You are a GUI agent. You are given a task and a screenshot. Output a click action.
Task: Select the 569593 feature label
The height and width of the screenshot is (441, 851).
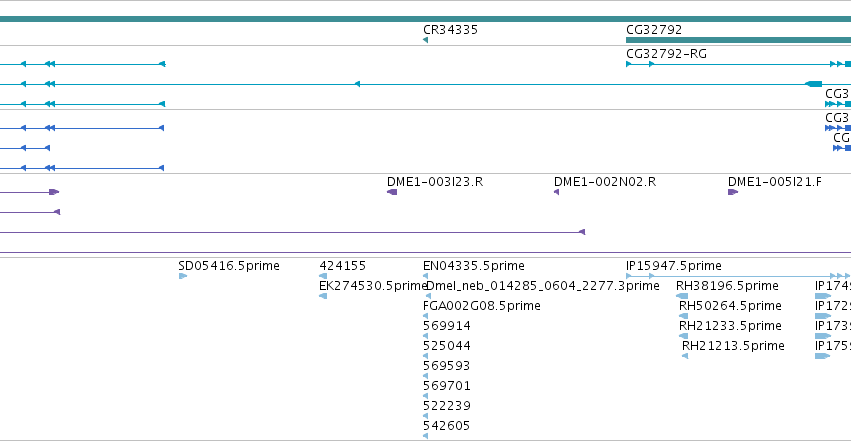[x=447, y=366]
